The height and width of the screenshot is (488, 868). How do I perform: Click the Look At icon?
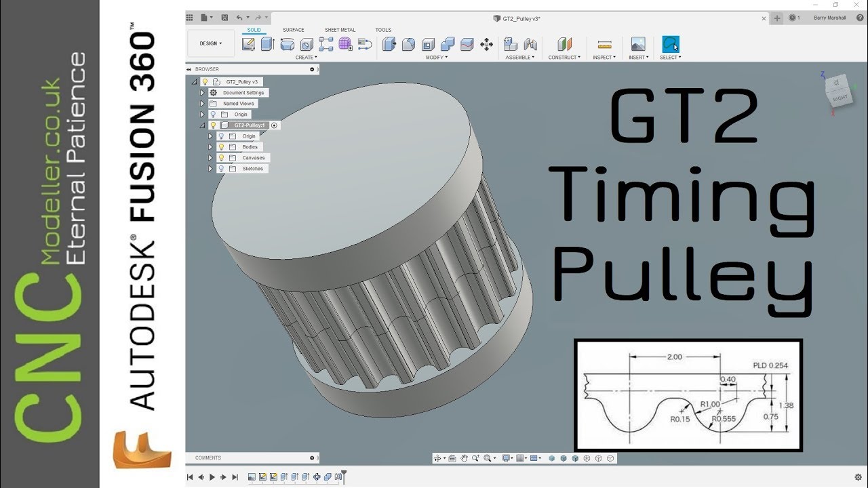point(452,458)
